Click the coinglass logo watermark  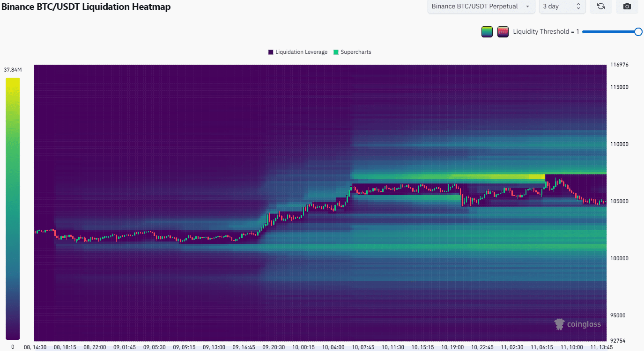(x=577, y=324)
